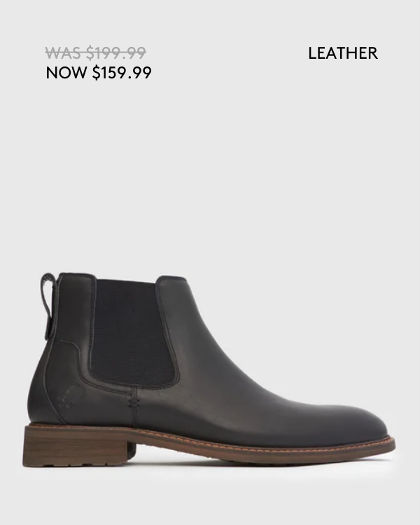
Task: Click the embossed logo on the heel counter
Action: click(x=70, y=395)
